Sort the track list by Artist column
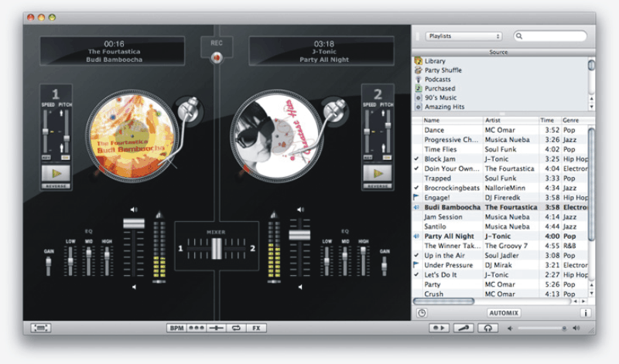The image size is (619, 364). pyautogui.click(x=509, y=121)
